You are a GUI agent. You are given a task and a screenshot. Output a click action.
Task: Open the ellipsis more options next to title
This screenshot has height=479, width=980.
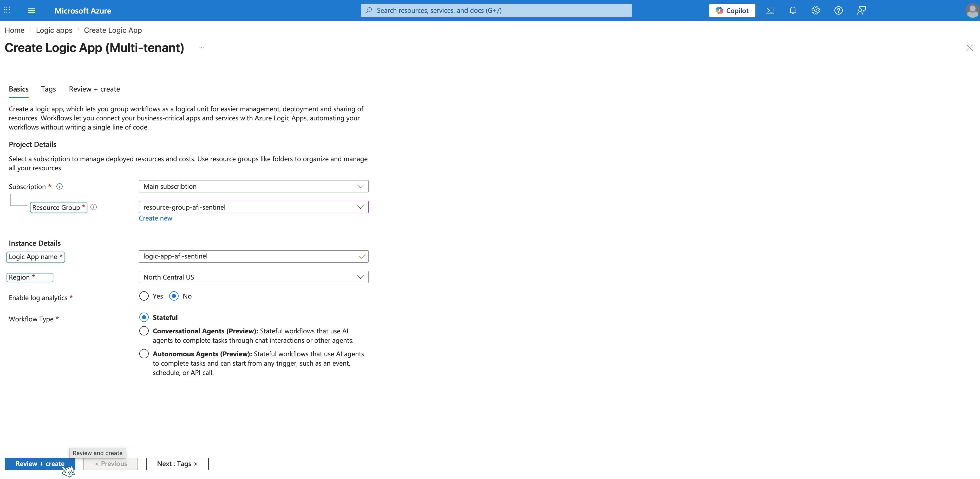coord(201,48)
